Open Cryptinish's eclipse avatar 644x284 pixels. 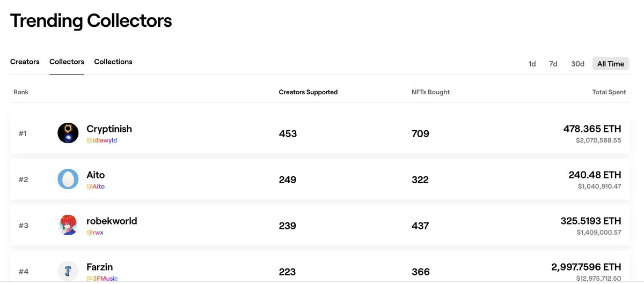click(x=68, y=133)
